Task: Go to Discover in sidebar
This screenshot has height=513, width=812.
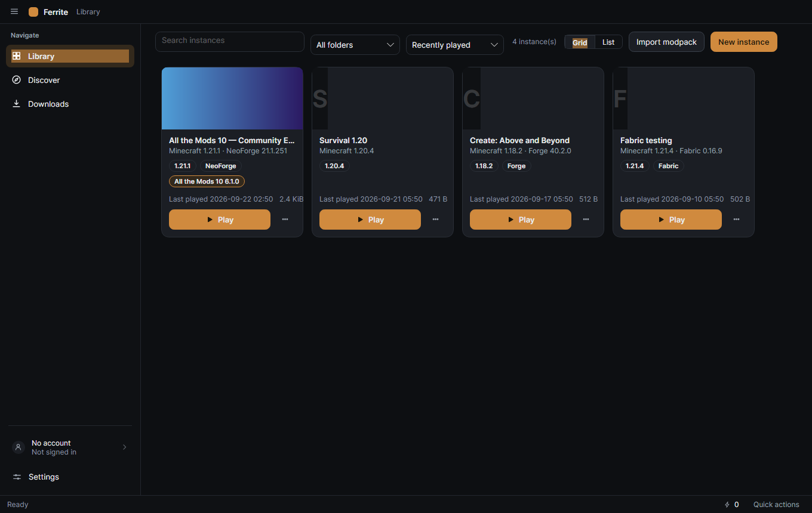Action: tap(70, 80)
